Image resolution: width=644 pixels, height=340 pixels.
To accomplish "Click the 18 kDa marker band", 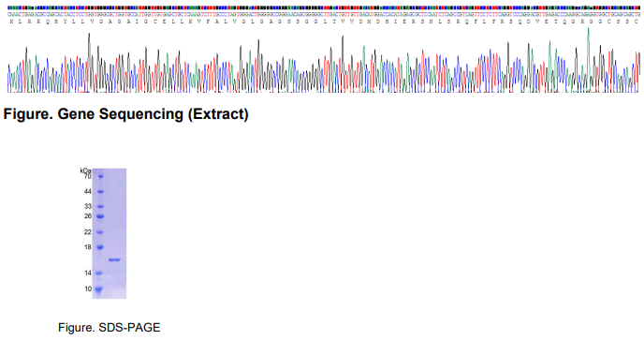I will [x=100, y=247].
